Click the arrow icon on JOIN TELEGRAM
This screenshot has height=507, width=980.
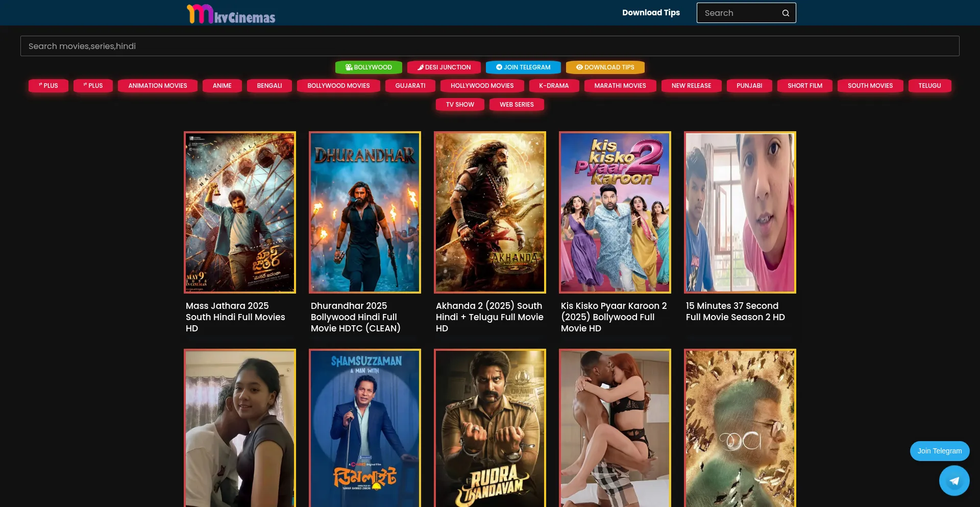pyautogui.click(x=499, y=67)
